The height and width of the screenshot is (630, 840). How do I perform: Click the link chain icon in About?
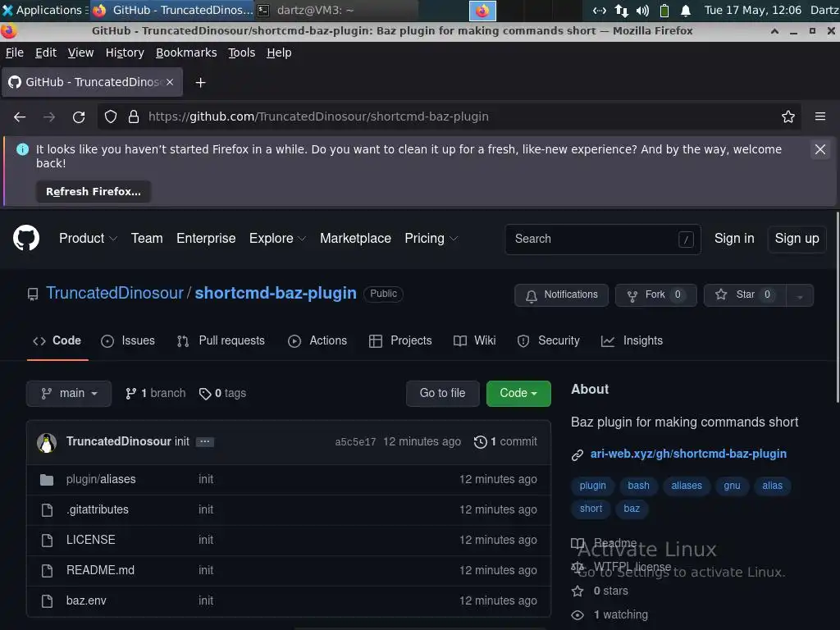[x=577, y=454]
